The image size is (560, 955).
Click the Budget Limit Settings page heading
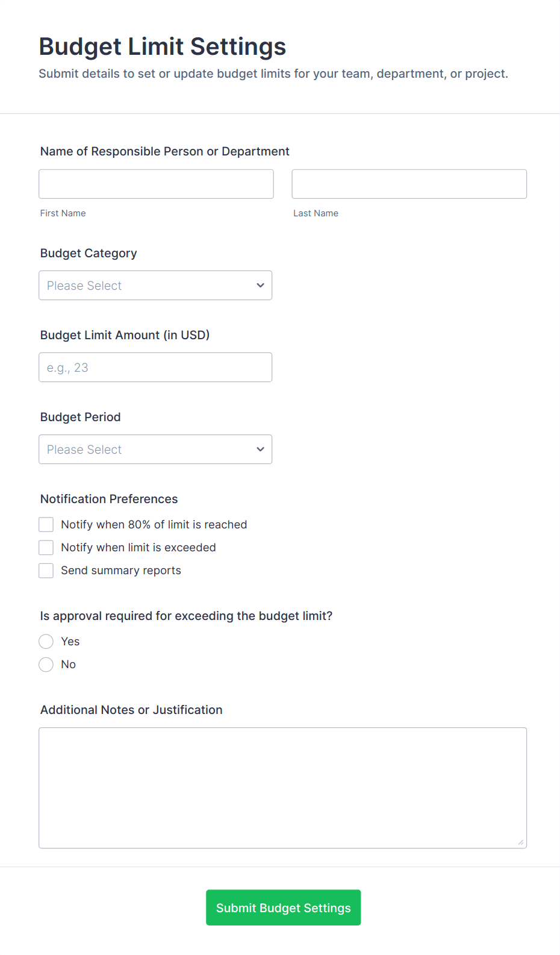[163, 47]
